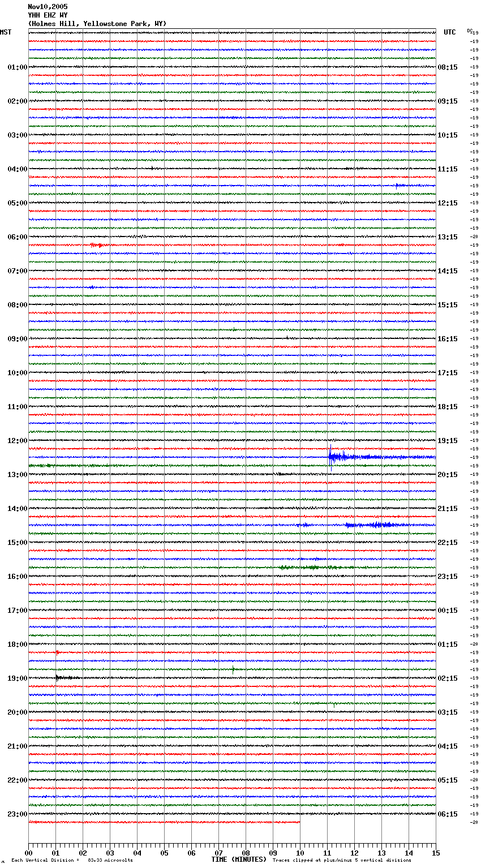Viewport: 481px width, 868px height.
Task: Click the '12:00' MST time label
Action: pyautogui.click(x=18, y=441)
